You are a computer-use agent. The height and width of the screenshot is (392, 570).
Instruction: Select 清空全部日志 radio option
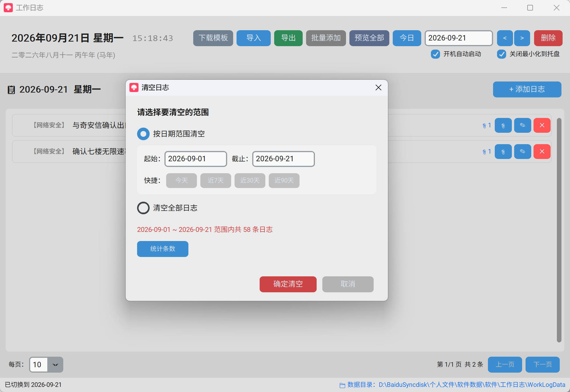(143, 208)
